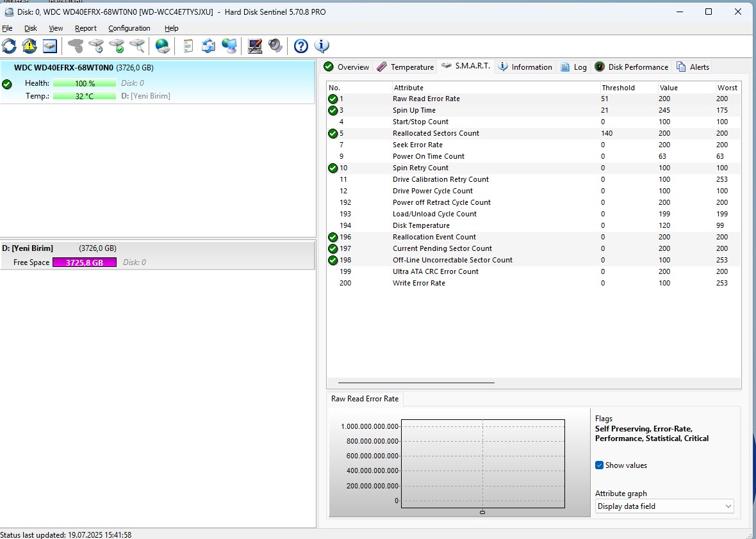The width and height of the screenshot is (756, 539).
Task: Click the globe over disk toolbar icon
Action: pos(163,46)
